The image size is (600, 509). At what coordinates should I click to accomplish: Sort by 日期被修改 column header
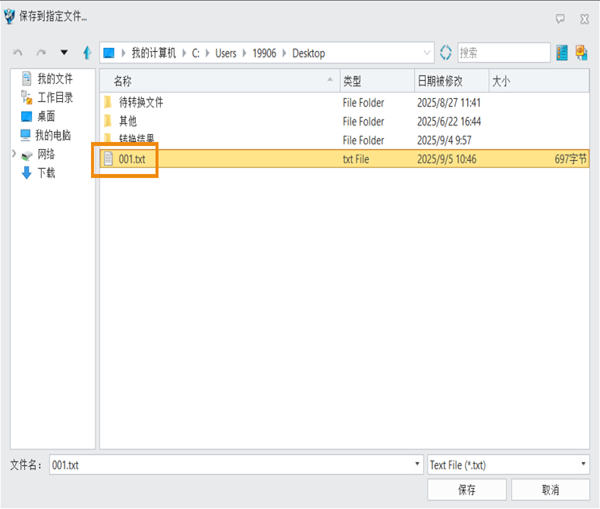(x=452, y=81)
